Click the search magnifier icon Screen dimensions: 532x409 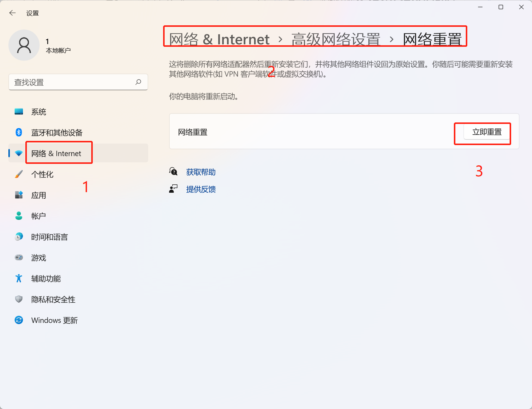tap(138, 82)
